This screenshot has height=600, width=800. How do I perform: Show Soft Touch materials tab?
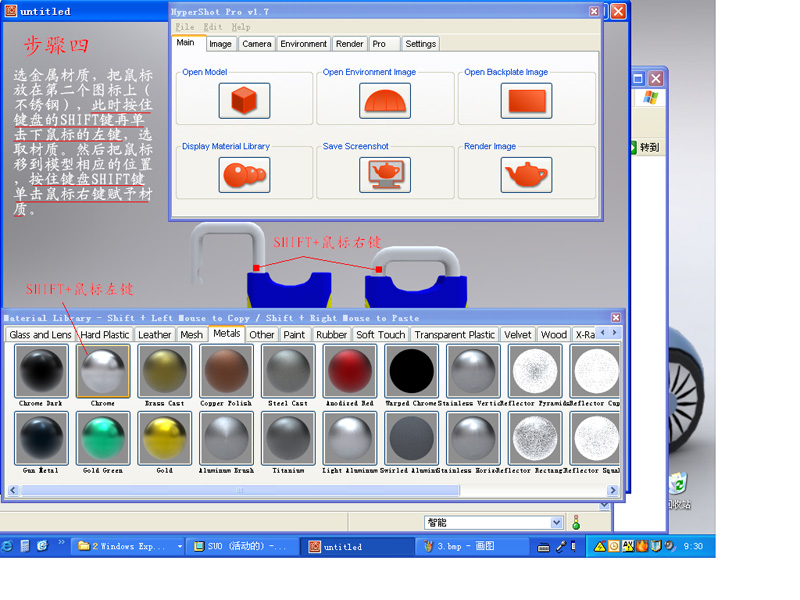click(x=381, y=335)
